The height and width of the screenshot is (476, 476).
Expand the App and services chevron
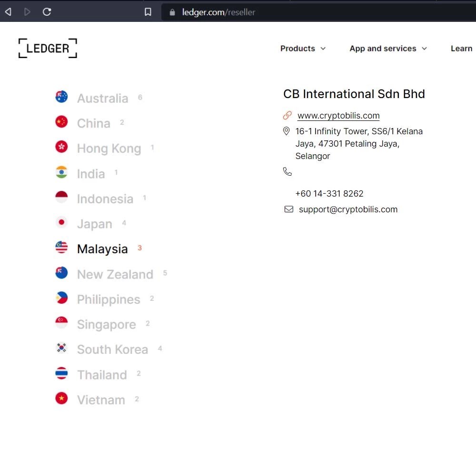(x=424, y=49)
